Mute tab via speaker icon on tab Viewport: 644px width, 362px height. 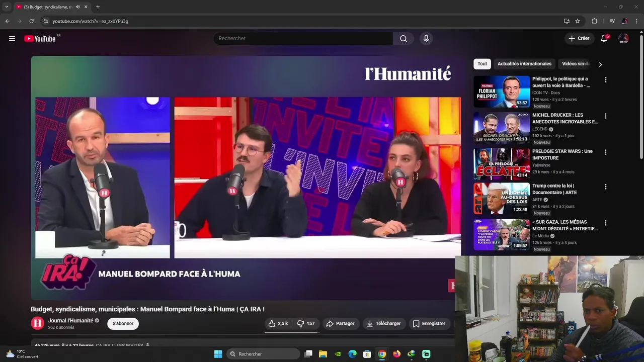(x=77, y=7)
